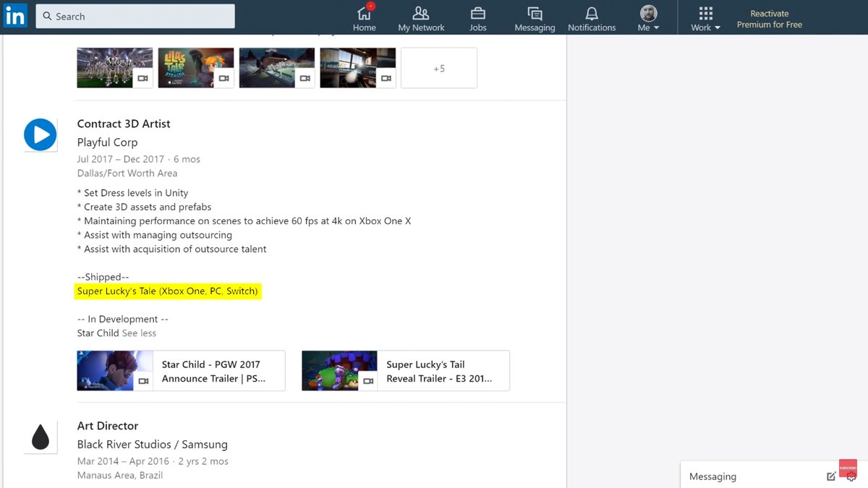Collapse description with See less
This screenshot has width=868, height=488.
point(139,333)
